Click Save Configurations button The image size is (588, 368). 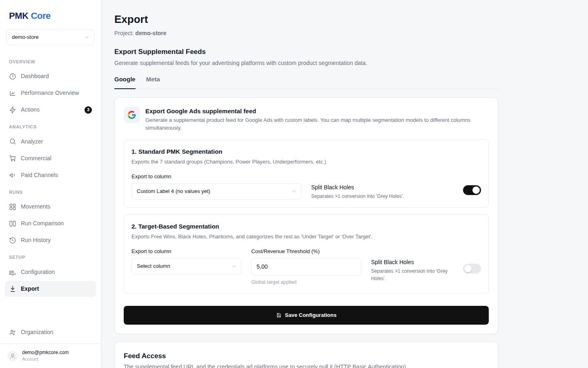coord(306,315)
